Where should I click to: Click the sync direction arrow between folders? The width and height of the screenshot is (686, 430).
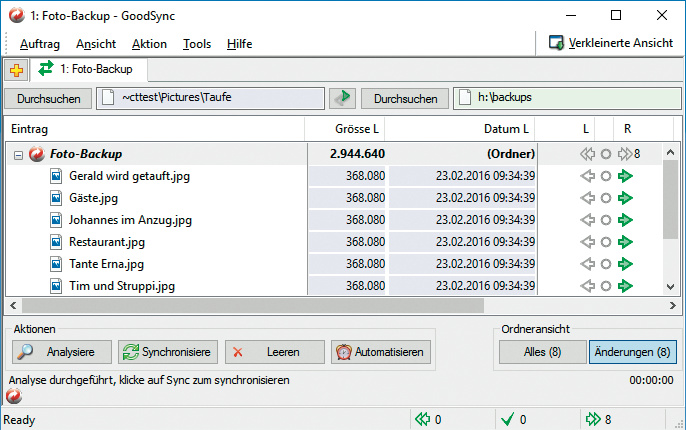click(342, 98)
